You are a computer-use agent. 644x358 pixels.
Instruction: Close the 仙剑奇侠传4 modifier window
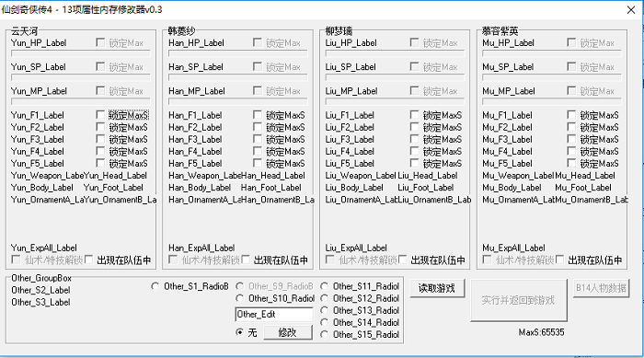point(631,10)
